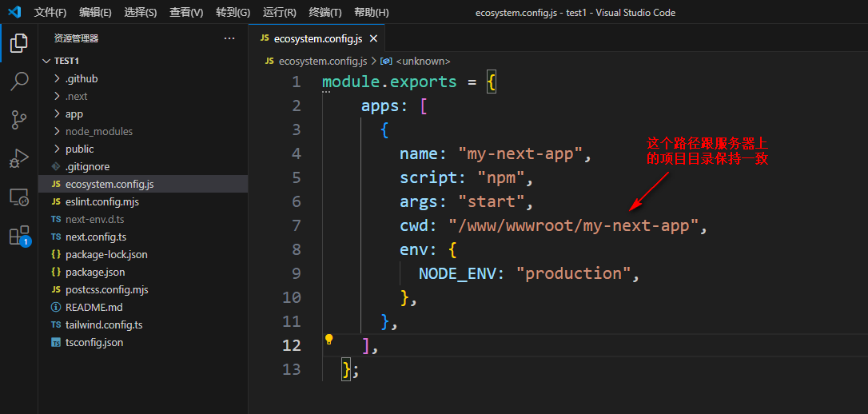Expand the public folder
The image size is (868, 414).
tap(57, 149)
